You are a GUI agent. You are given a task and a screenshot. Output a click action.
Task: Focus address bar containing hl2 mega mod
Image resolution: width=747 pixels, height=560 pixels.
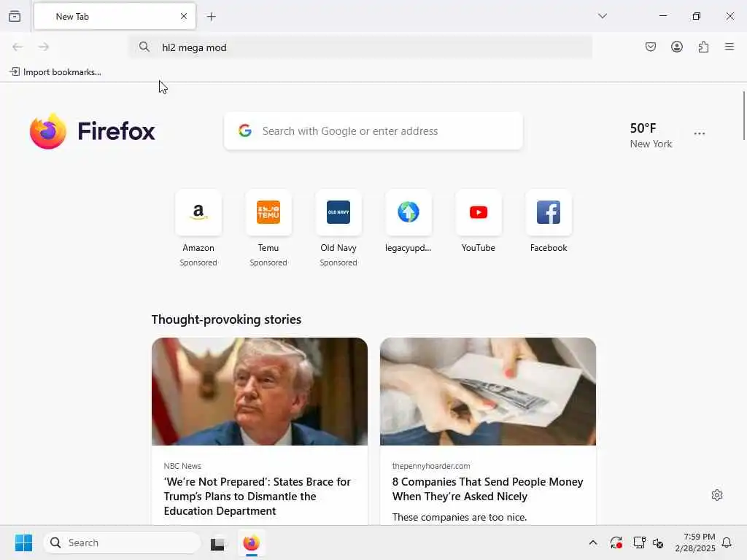360,47
